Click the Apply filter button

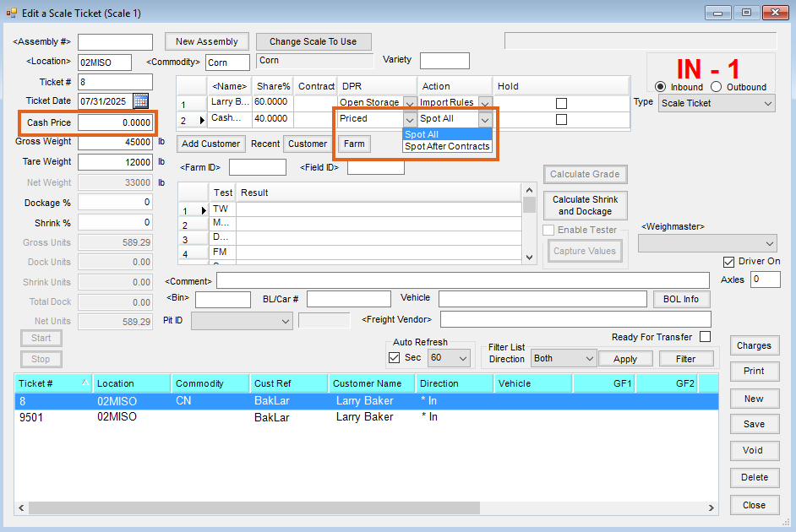coord(625,359)
